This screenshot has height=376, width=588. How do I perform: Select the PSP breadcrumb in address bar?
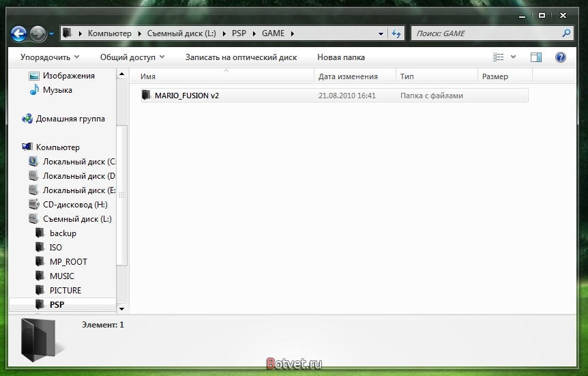pyautogui.click(x=239, y=33)
